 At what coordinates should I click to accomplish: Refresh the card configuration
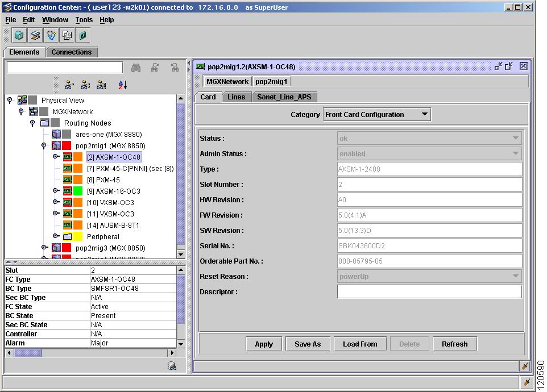click(x=454, y=344)
